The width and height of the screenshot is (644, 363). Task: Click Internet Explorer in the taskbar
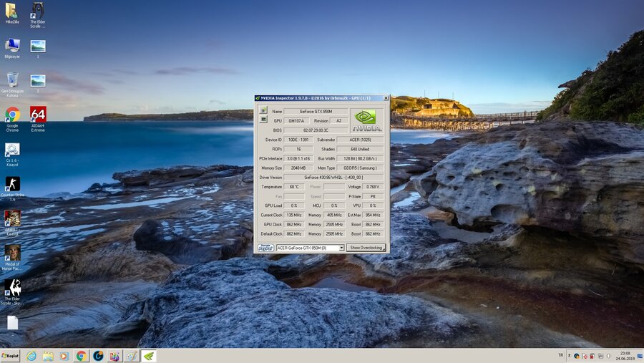31,356
